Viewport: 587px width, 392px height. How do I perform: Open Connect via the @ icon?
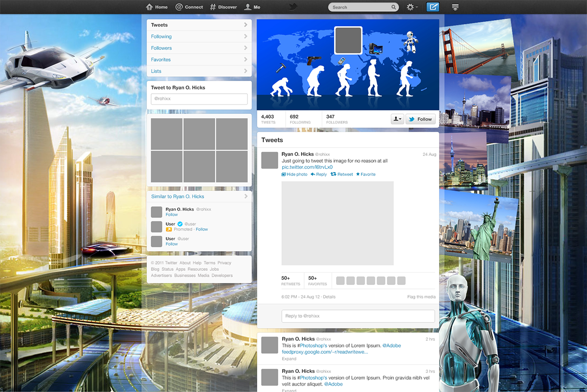click(180, 7)
